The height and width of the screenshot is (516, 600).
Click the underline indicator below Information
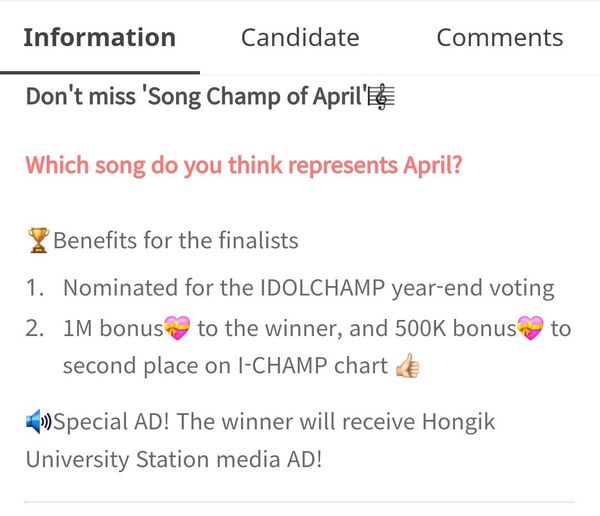pos(100,72)
